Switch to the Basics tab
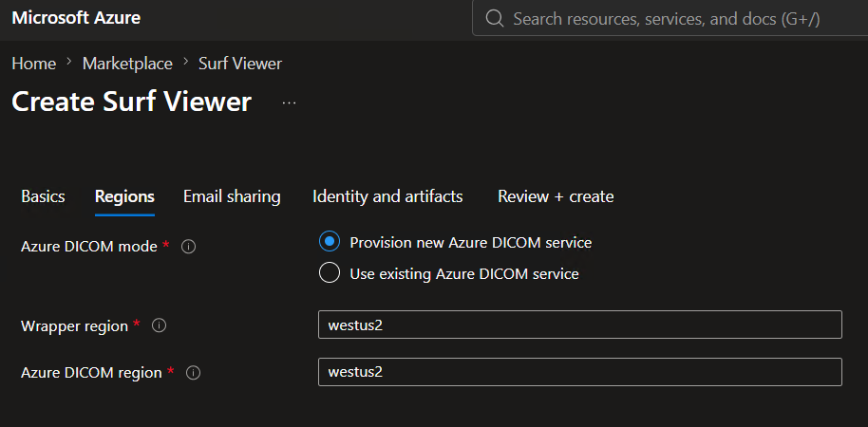This screenshot has width=868, height=427. tap(43, 196)
